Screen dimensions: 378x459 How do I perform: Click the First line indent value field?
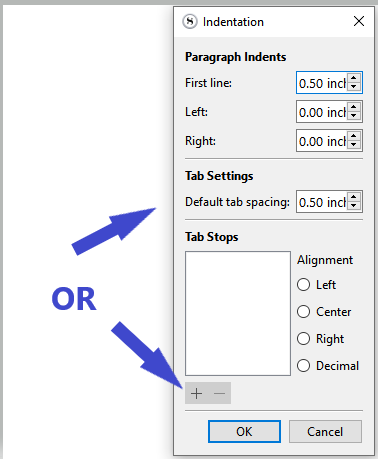(x=322, y=83)
